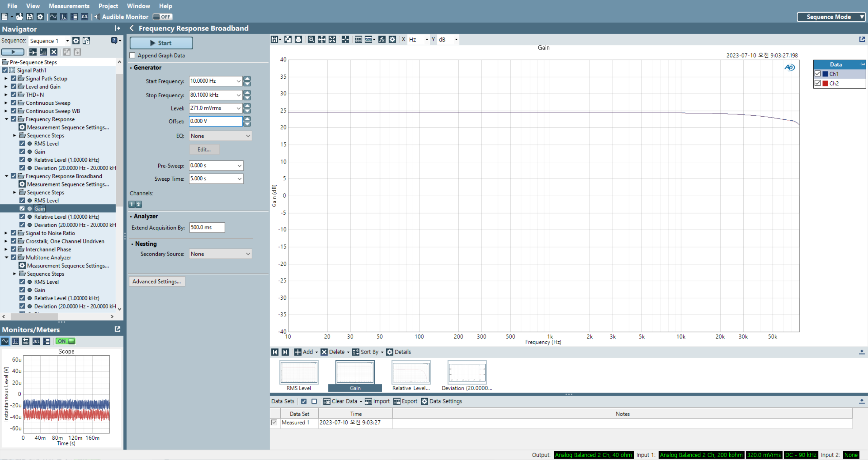Expand the Signal to Noise Ratio tree item
This screenshot has height=460, width=868.
click(x=6, y=233)
